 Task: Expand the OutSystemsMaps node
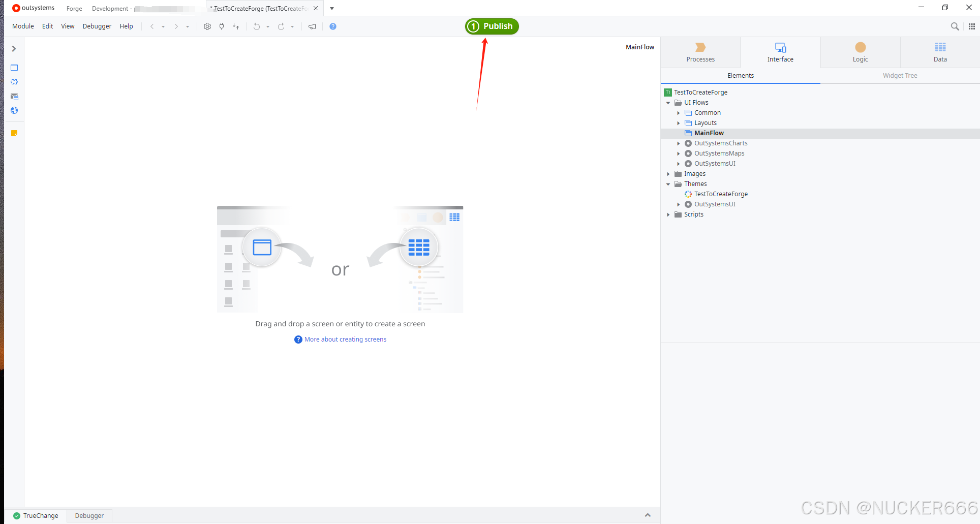click(678, 153)
